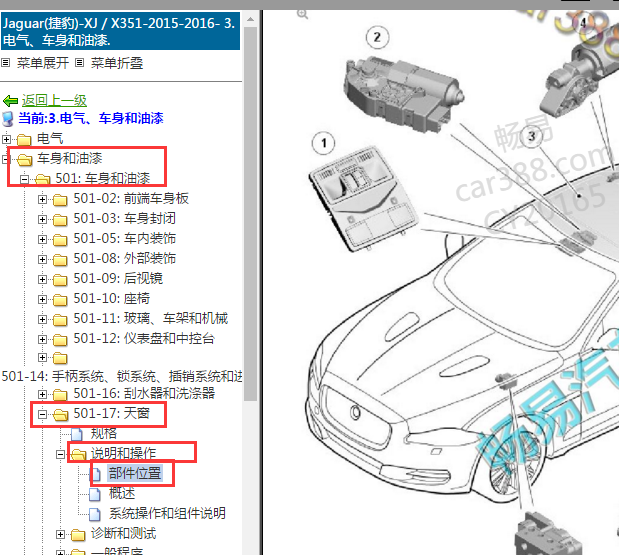Click the magnifier zoom icon above diagram
Image resolution: width=619 pixels, height=555 pixels.
(x=302, y=15)
